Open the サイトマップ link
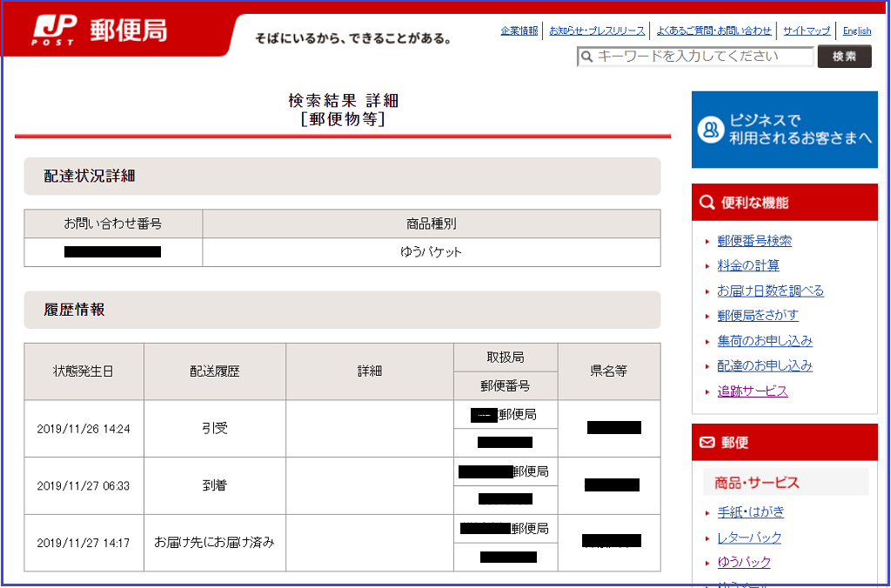Image resolution: width=891 pixels, height=588 pixels. coord(807,30)
